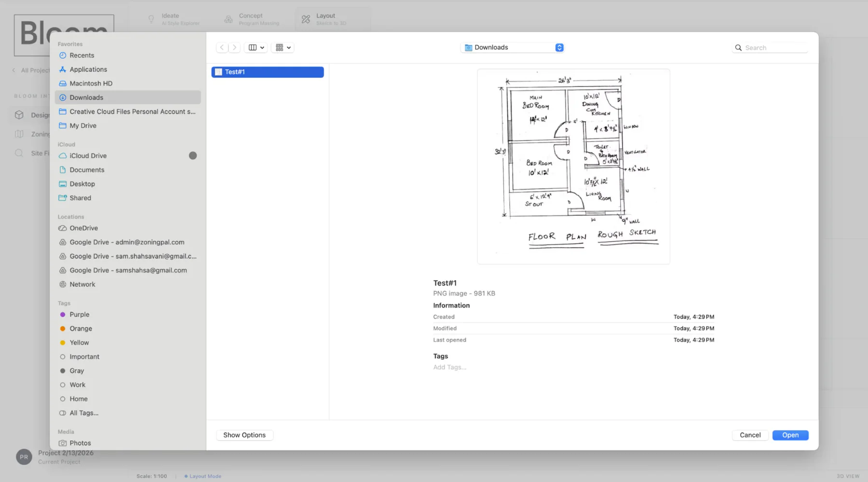Select the Design cube icon in sidebar
This screenshot has width=868, height=482.
pyautogui.click(x=19, y=115)
